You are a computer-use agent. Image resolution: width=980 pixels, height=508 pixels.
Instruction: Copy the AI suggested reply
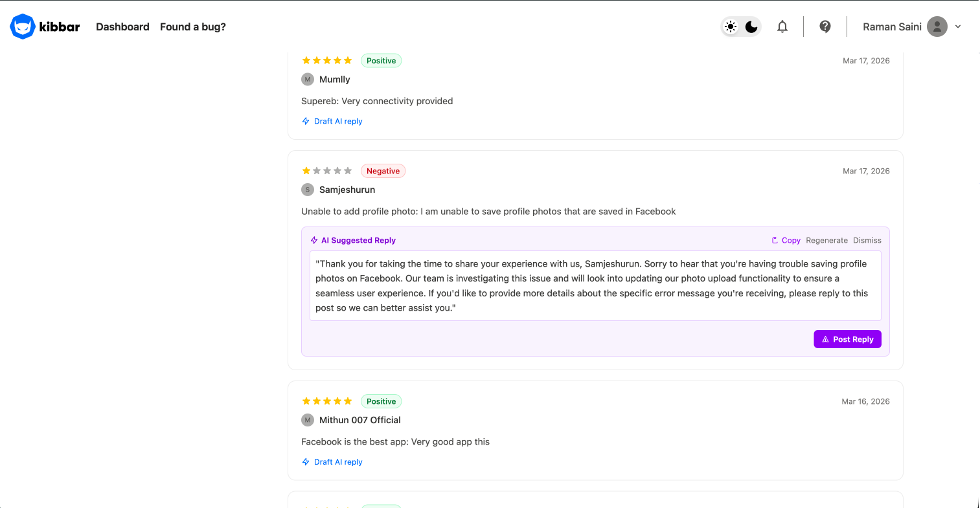click(786, 240)
